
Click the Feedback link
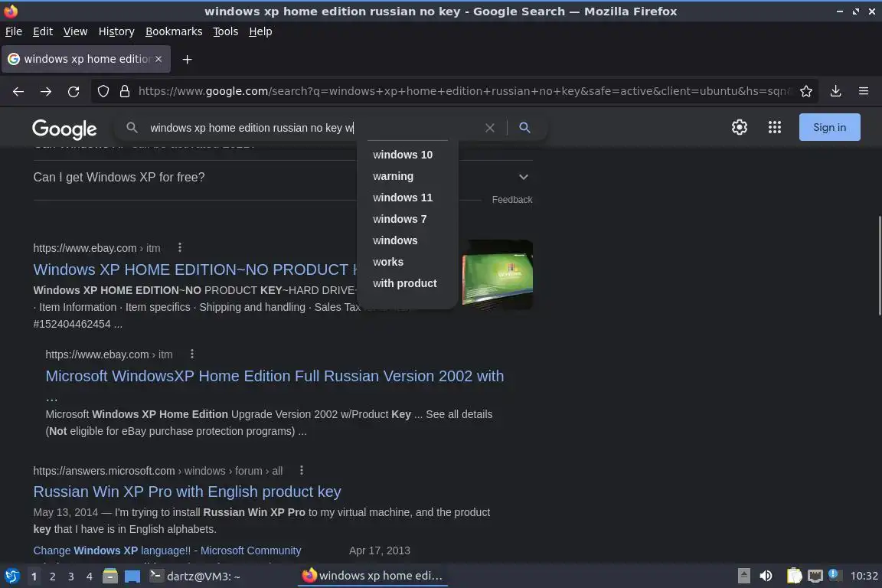tap(512, 200)
